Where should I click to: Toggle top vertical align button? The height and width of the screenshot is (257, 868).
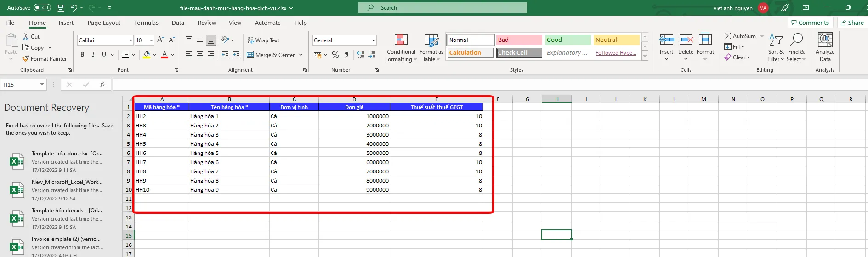tap(189, 40)
